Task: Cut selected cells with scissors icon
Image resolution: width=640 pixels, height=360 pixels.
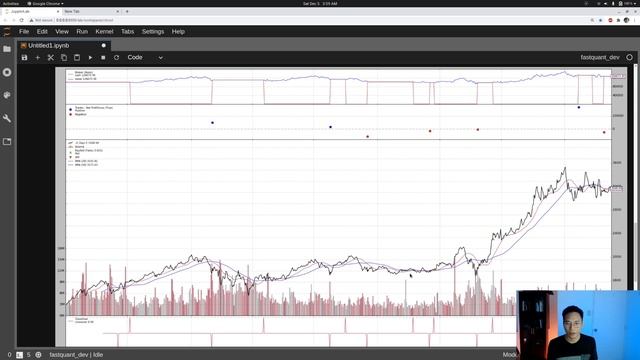Action: click(51, 58)
